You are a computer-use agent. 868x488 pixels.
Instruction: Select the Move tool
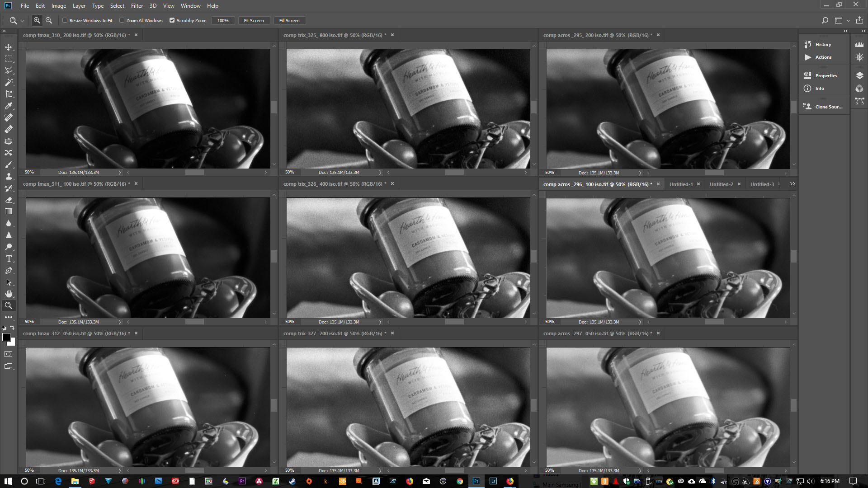(x=9, y=47)
